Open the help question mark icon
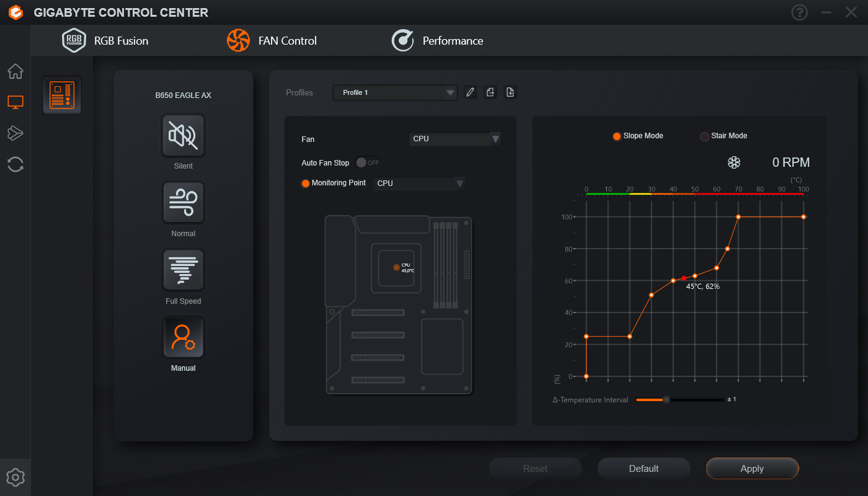The height and width of the screenshot is (496, 868). click(x=800, y=12)
